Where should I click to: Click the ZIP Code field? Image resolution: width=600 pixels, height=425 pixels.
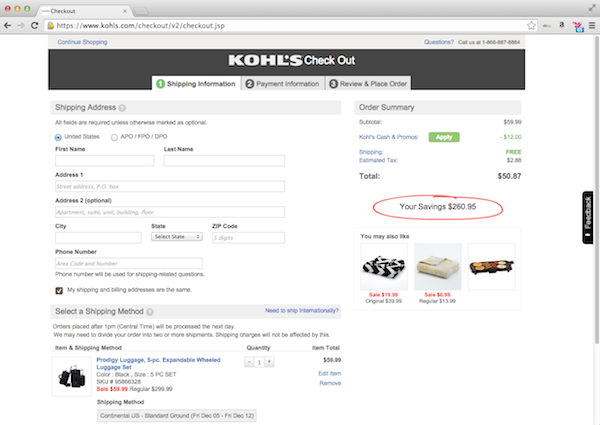248,238
